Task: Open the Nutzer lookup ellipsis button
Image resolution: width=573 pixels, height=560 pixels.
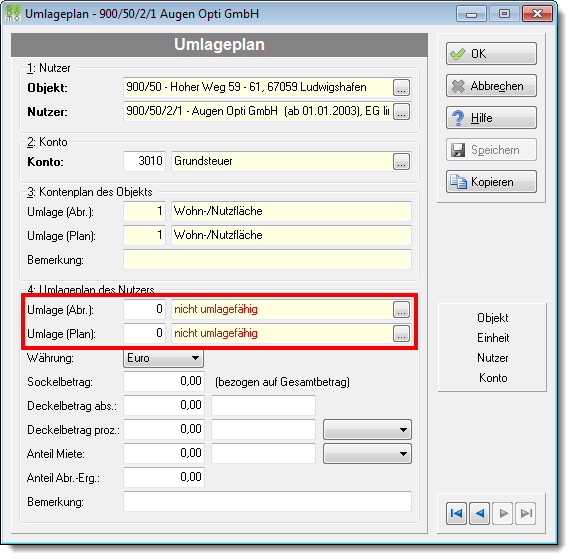Action: coord(401,111)
